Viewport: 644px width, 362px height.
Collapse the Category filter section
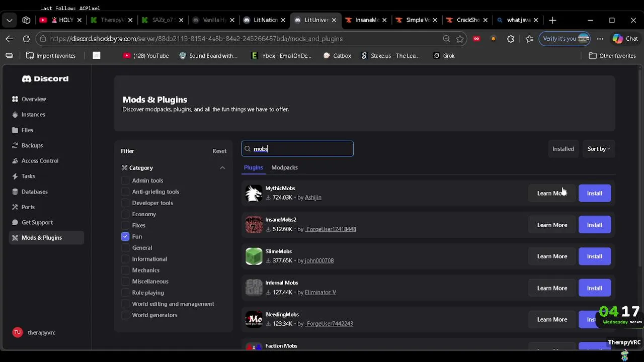(222, 168)
